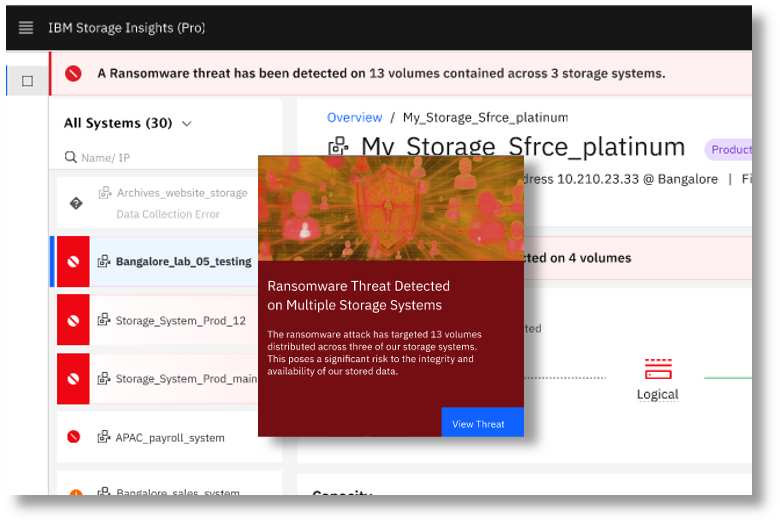780x524 pixels.
Task: Focus the Name/ IP search field
Action: [x=167, y=158]
